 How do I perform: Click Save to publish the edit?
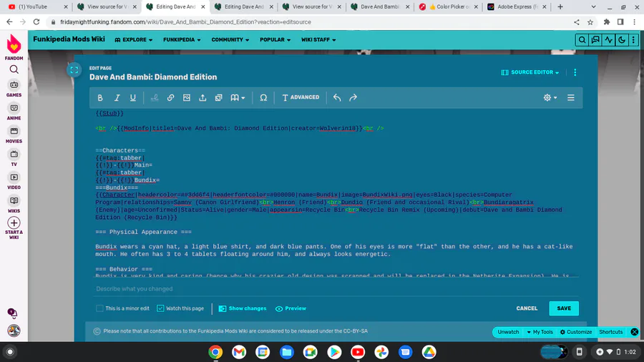pyautogui.click(x=564, y=308)
